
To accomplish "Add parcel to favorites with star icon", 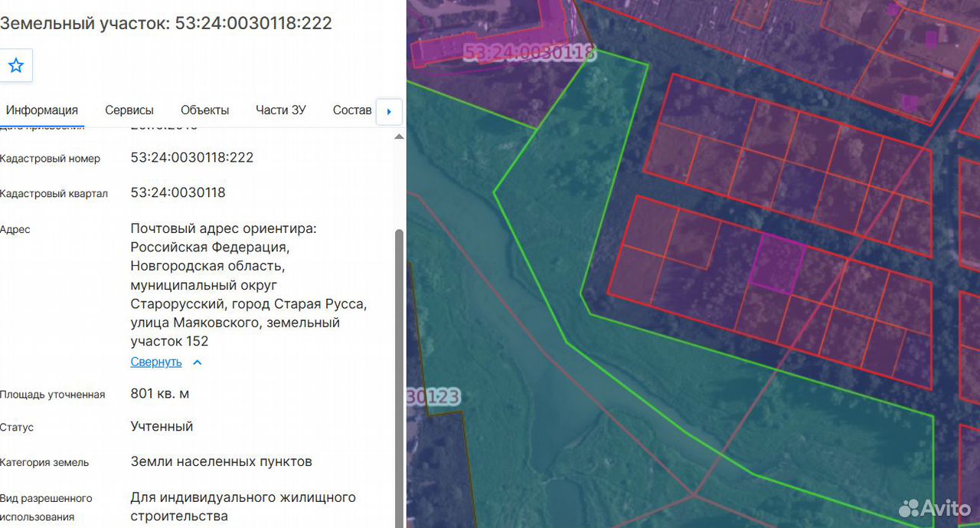I will [16, 66].
